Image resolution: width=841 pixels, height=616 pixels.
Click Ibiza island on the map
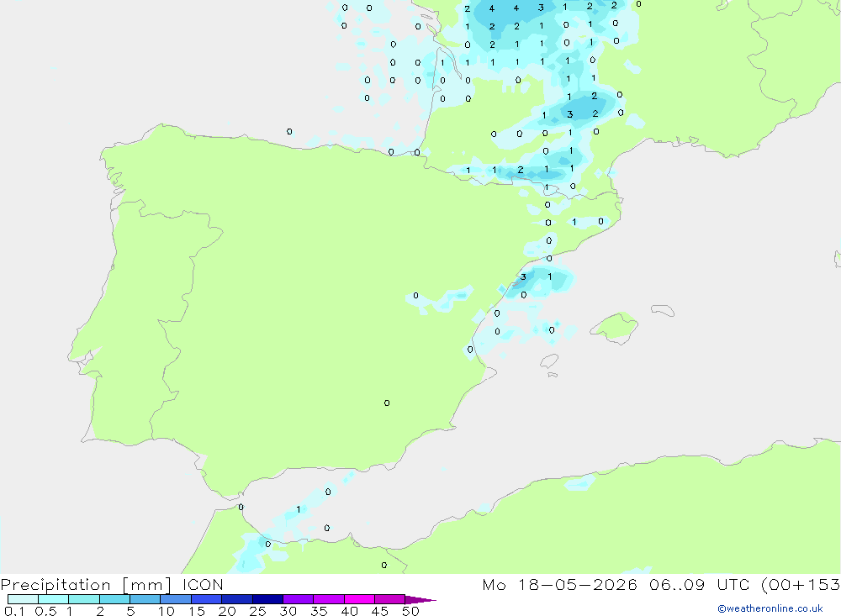pyautogui.click(x=549, y=361)
